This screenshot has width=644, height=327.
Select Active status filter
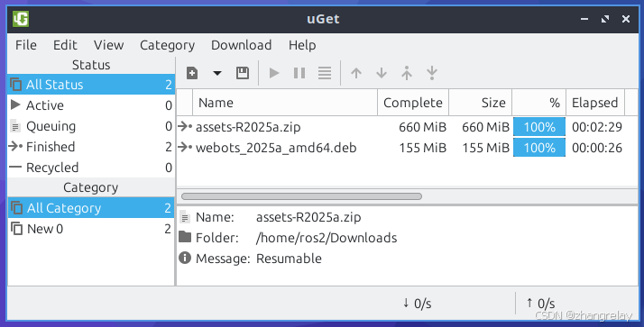[x=91, y=105]
